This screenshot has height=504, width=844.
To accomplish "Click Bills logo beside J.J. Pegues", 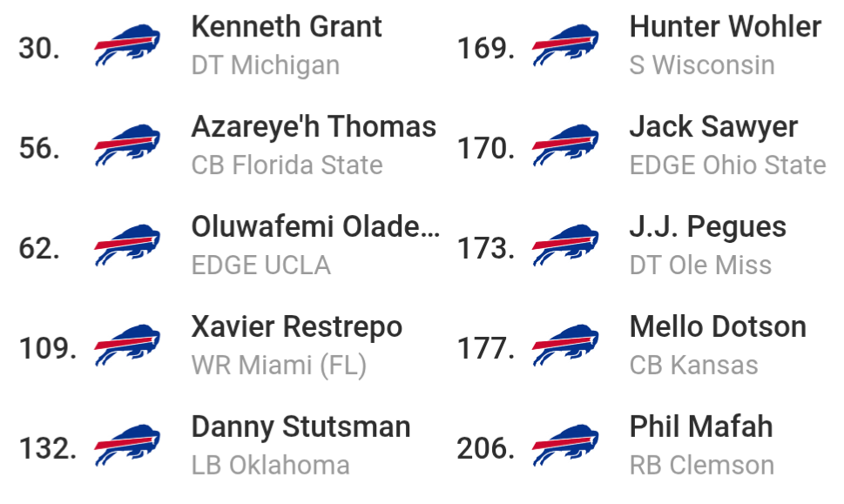I will click(x=565, y=245).
